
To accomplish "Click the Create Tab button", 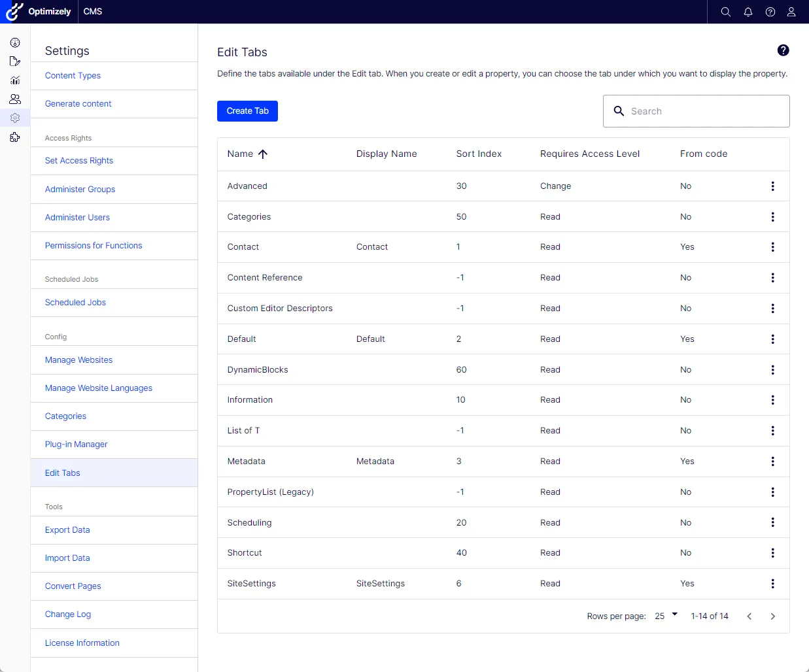I will 247,111.
